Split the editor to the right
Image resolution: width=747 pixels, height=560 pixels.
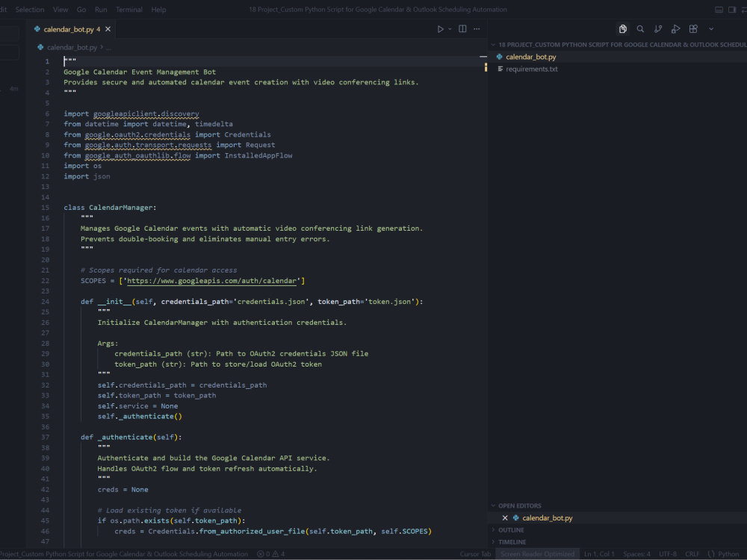(x=462, y=29)
